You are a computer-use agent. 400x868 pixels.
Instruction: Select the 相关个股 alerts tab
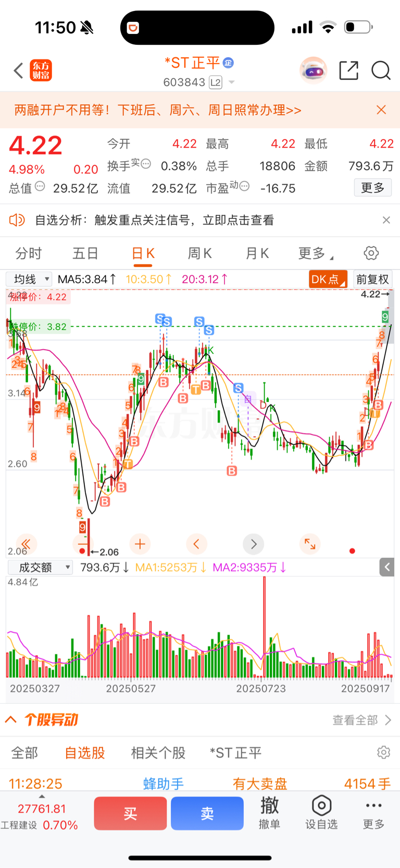(x=158, y=753)
